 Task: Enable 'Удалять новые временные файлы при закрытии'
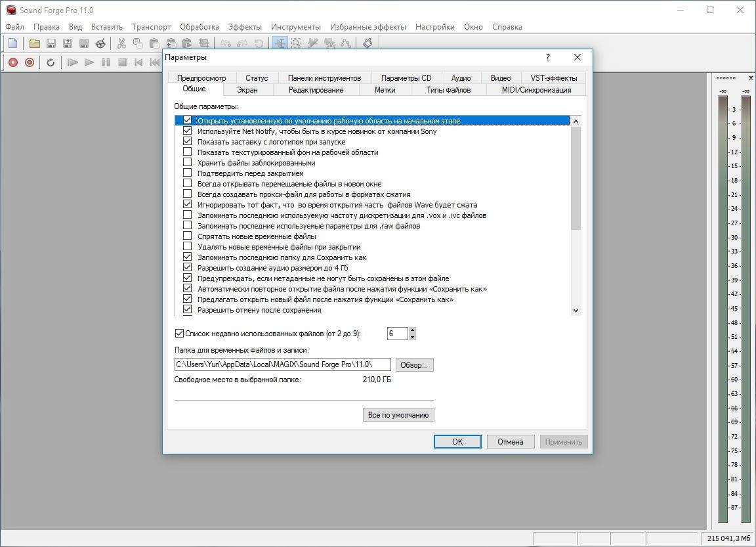pyautogui.click(x=188, y=246)
